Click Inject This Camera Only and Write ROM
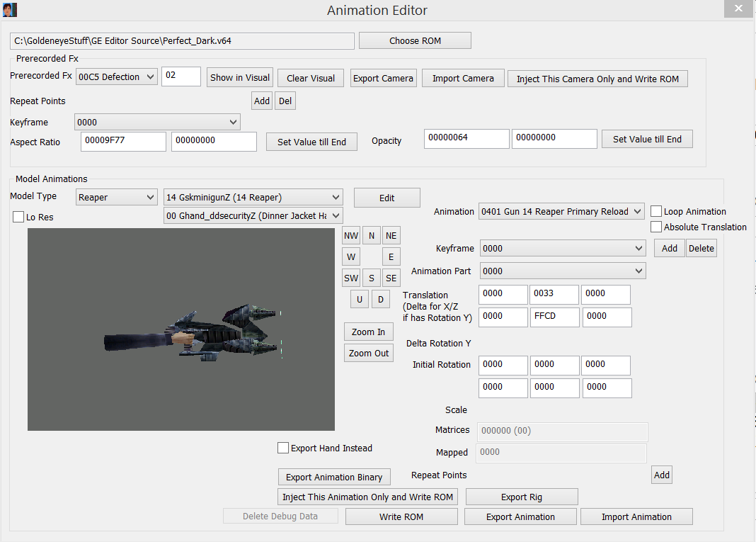This screenshot has width=756, height=542. coord(598,79)
